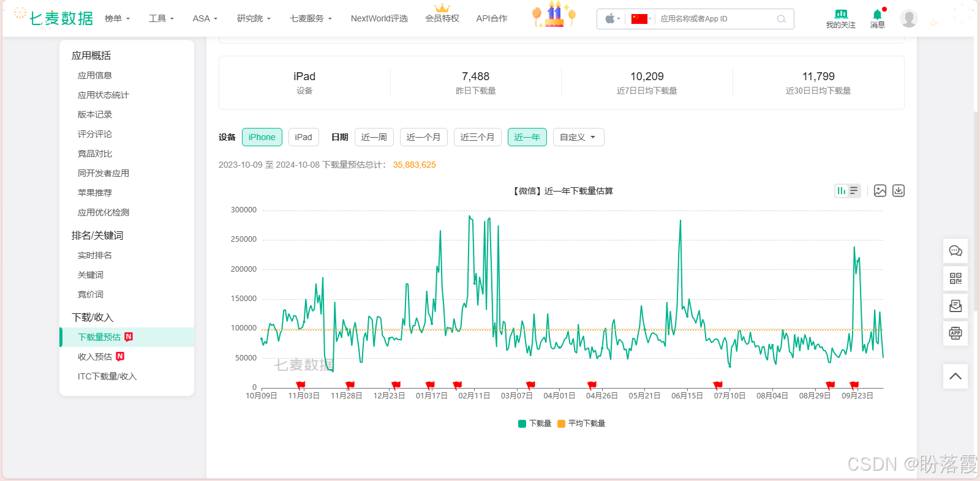Viewport: 980px width, 481px height.
Task: Click the birthday cake banner icon
Action: 554,15
